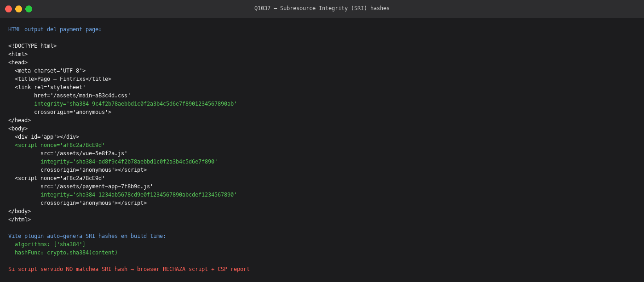Viewport: 644px width, 282px height.
Task: Click the link rel='stylesheet' line
Action: (50, 87)
